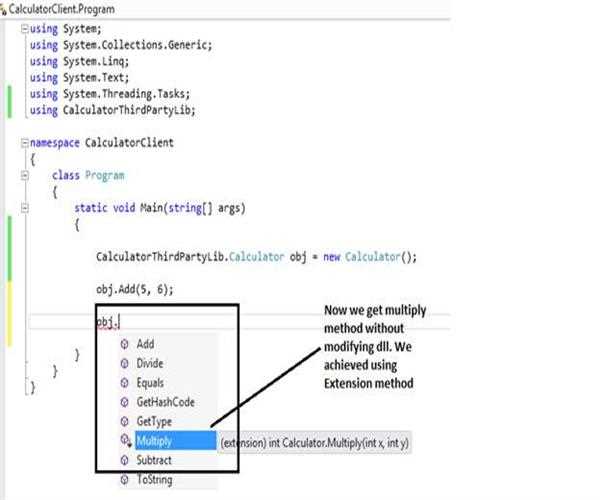This screenshot has height=500, width=600.
Task: Click the Multiply extension method icon
Action: 124,441
